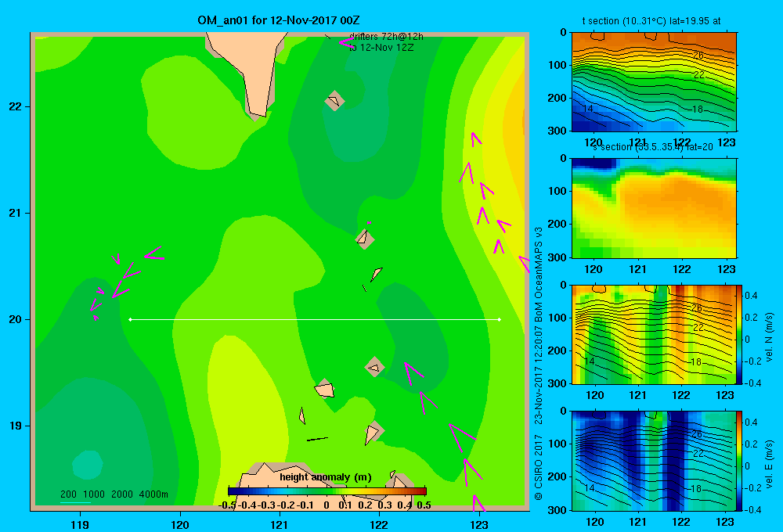Click the left endpoint of the white section line
Viewport: 783px width, 532px height.
tap(130, 319)
